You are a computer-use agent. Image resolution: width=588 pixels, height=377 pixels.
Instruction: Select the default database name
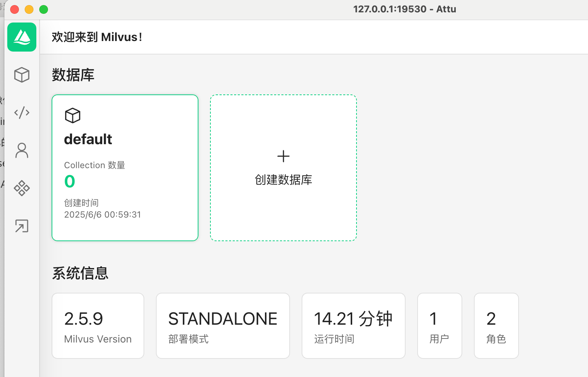88,139
